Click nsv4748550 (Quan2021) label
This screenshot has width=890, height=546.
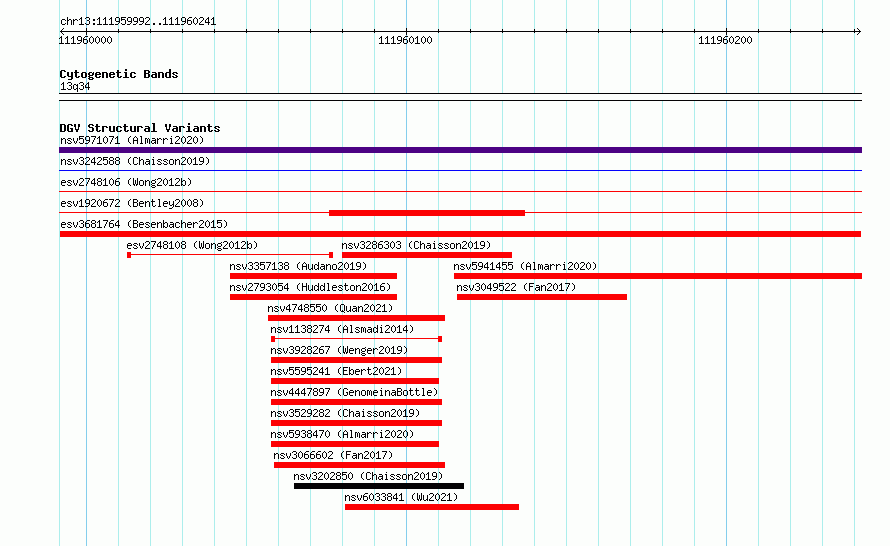coord(330,308)
